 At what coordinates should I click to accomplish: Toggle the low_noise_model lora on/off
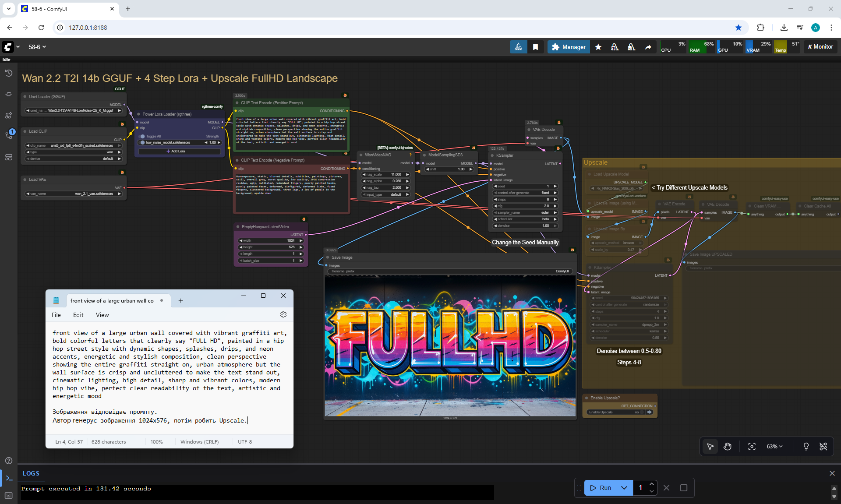[x=142, y=142]
